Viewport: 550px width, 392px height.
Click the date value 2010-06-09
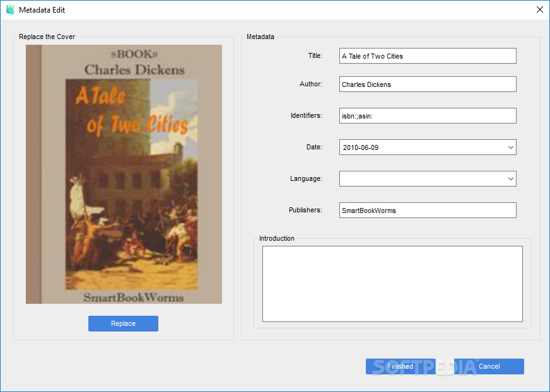(361, 147)
